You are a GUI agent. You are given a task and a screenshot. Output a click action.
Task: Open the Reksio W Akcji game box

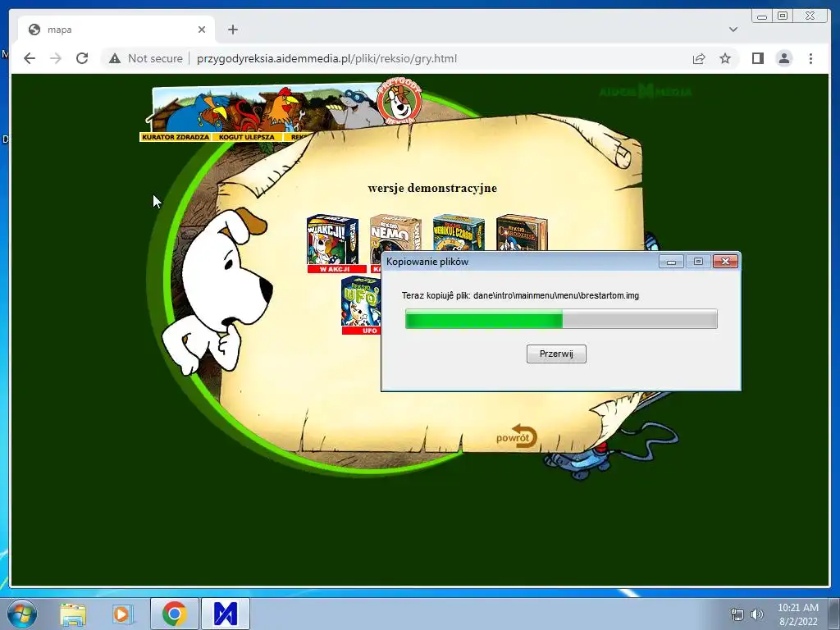tap(332, 239)
